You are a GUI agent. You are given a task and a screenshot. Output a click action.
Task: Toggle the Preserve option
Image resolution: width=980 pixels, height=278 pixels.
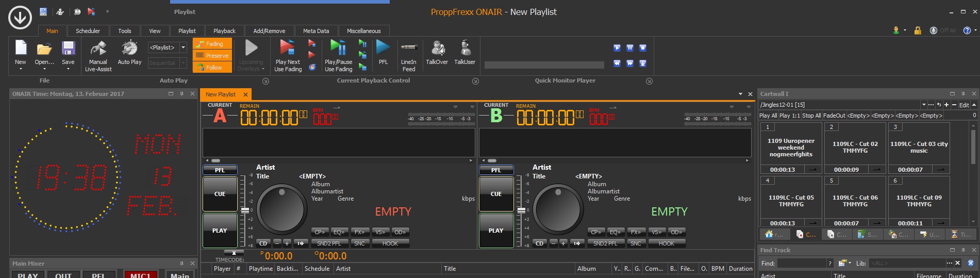point(212,56)
